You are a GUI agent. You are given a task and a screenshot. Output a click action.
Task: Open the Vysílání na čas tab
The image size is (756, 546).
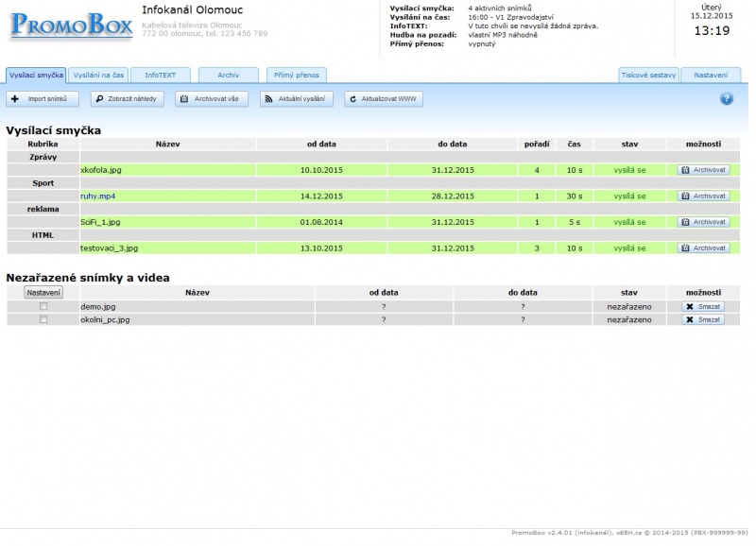pos(98,76)
